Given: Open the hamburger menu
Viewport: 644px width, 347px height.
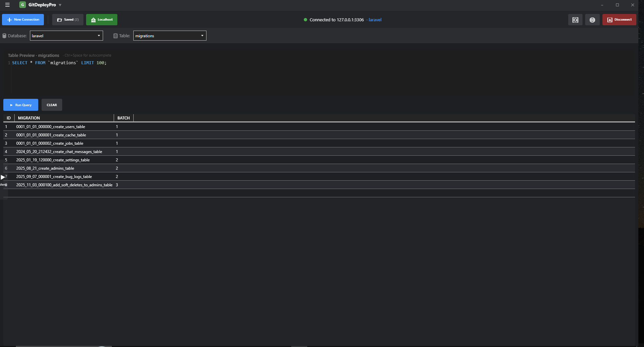Looking at the screenshot, I should click(x=7, y=5).
